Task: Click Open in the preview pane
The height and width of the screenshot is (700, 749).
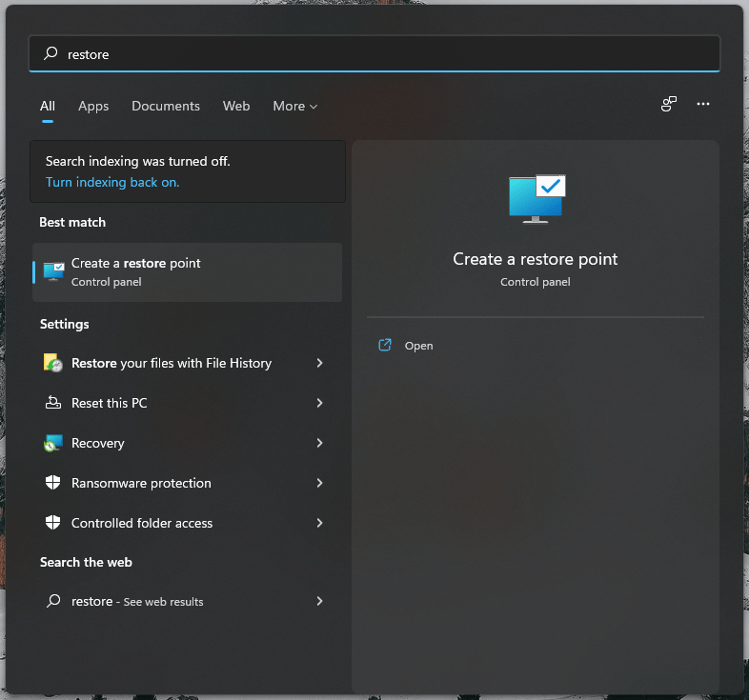Action: [x=418, y=346]
